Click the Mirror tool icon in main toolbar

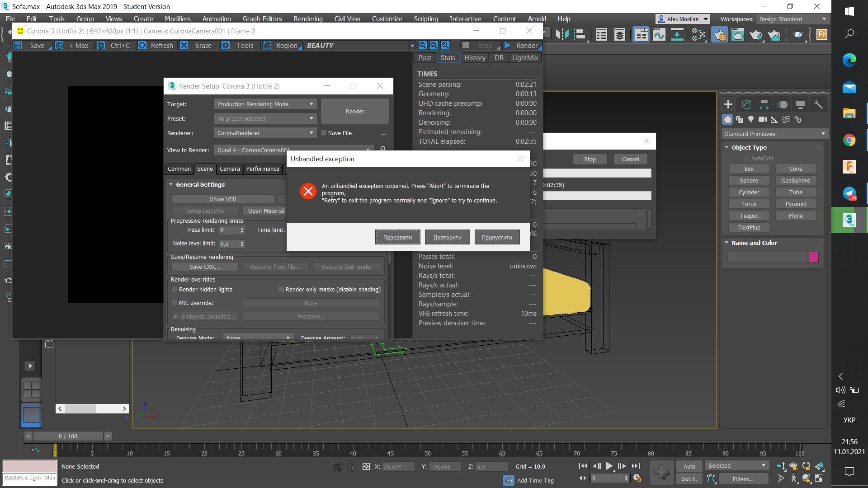click(x=562, y=34)
